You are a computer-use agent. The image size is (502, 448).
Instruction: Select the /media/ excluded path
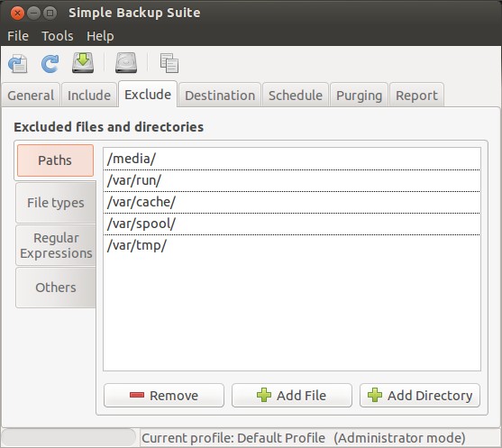coord(292,159)
